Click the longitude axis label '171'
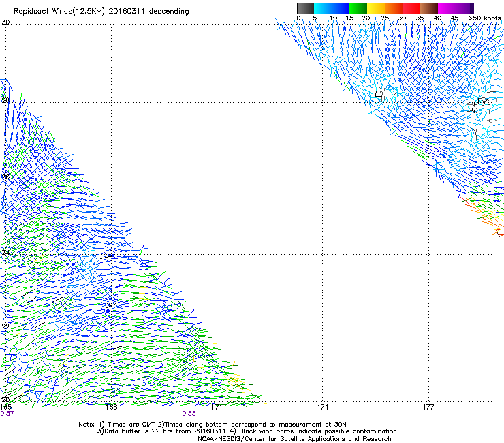This screenshot has width=504, height=443. tap(217, 407)
